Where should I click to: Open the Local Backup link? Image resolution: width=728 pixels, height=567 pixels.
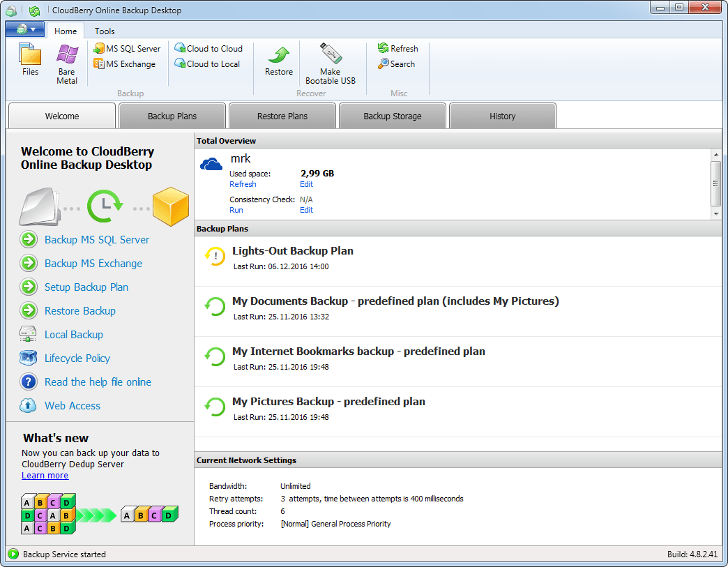(x=74, y=334)
